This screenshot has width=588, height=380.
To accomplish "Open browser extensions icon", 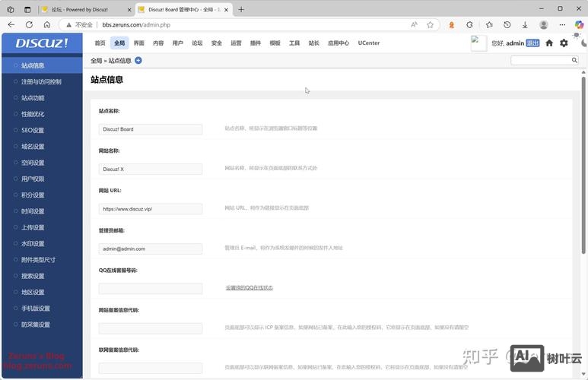I will [469, 25].
